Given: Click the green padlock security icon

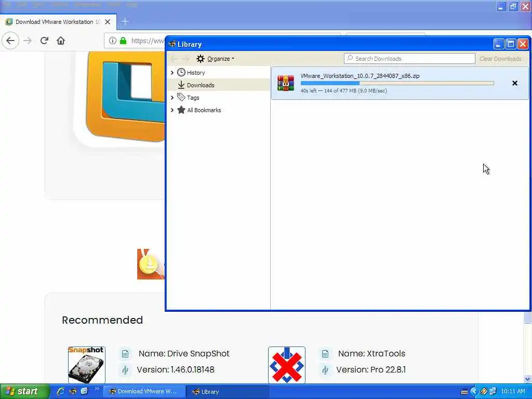Looking at the screenshot, I should pyautogui.click(x=123, y=41).
